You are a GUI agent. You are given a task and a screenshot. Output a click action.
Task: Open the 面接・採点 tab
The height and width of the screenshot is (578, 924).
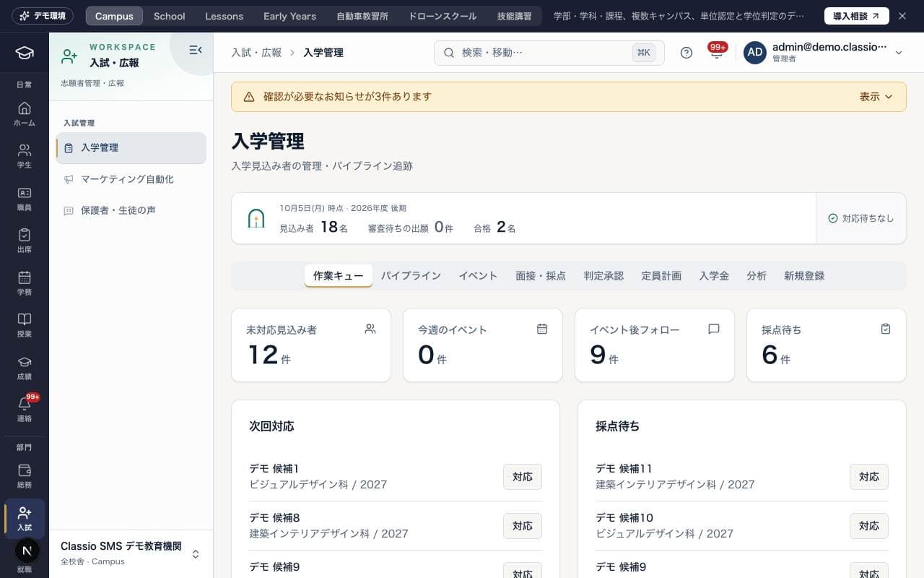click(x=541, y=276)
